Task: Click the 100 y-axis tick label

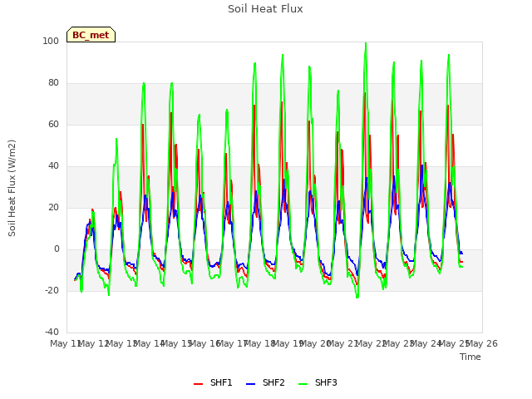Action: pos(51,41)
